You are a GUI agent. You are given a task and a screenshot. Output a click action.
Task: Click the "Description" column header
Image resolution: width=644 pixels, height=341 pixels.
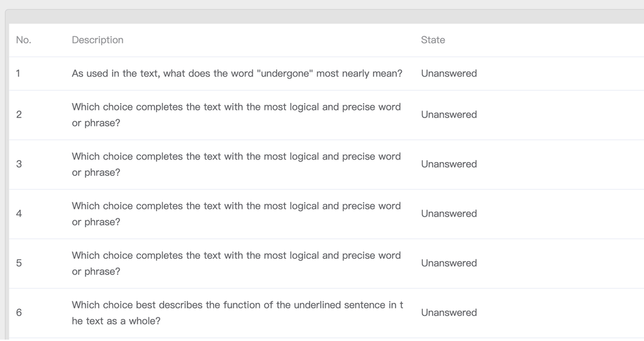click(x=97, y=40)
